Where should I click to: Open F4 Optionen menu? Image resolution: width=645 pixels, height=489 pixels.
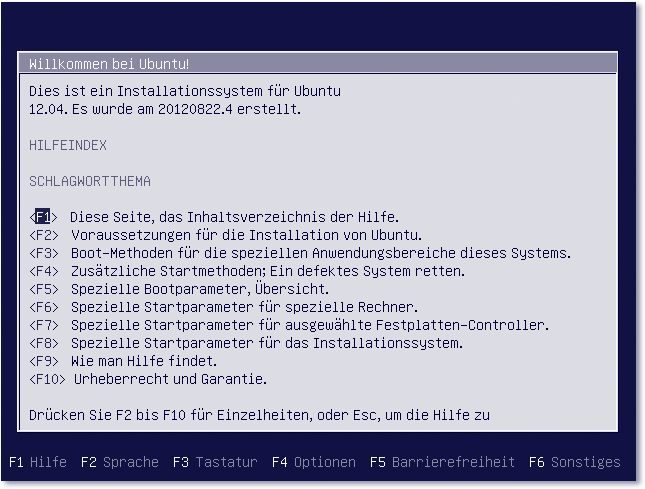point(313,462)
